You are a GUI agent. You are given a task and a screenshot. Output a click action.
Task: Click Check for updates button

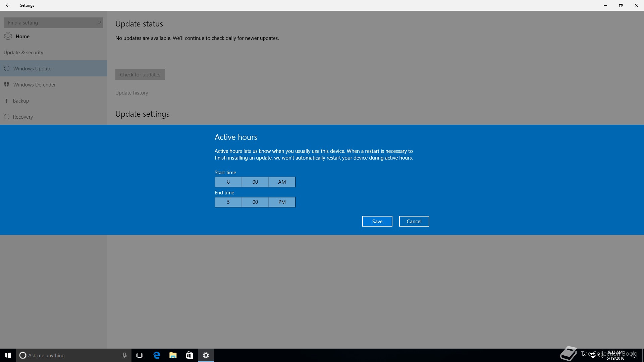pyautogui.click(x=140, y=74)
